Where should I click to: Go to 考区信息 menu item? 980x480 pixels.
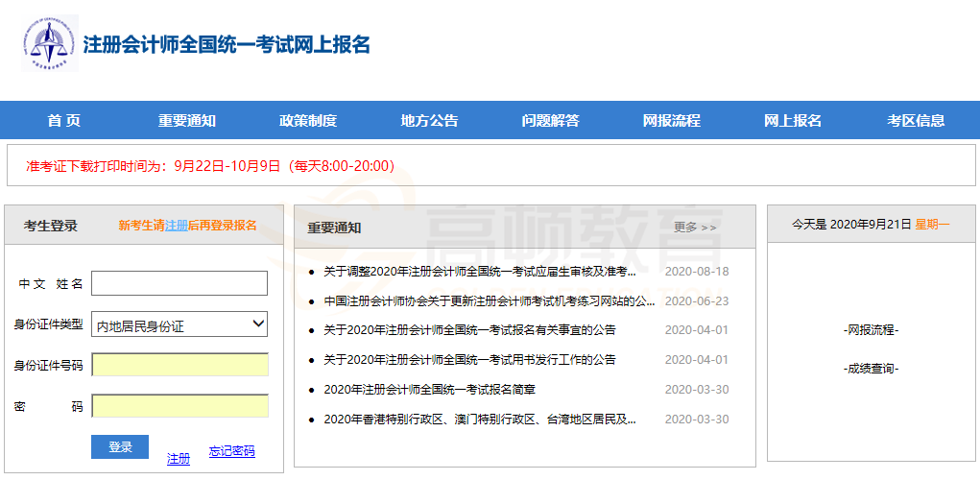pyautogui.click(x=916, y=121)
